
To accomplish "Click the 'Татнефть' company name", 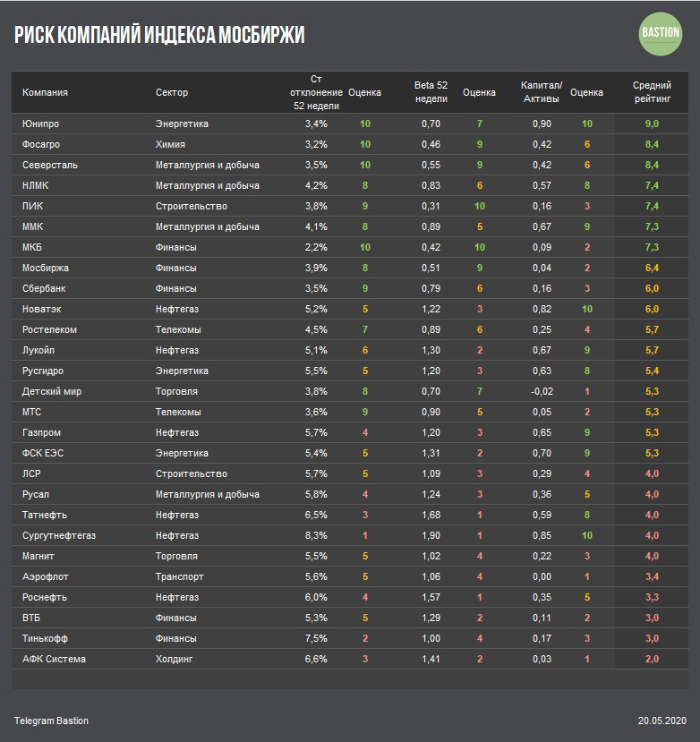I will 45,515.
